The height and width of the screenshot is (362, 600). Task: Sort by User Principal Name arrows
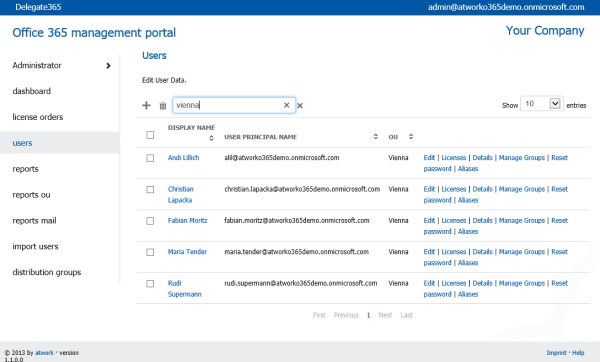point(376,137)
